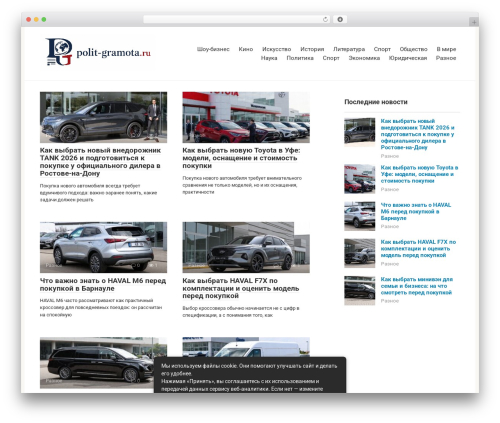This screenshot has height=423, width=500.
Task: Open the Юридическая menu section
Action: tap(408, 58)
